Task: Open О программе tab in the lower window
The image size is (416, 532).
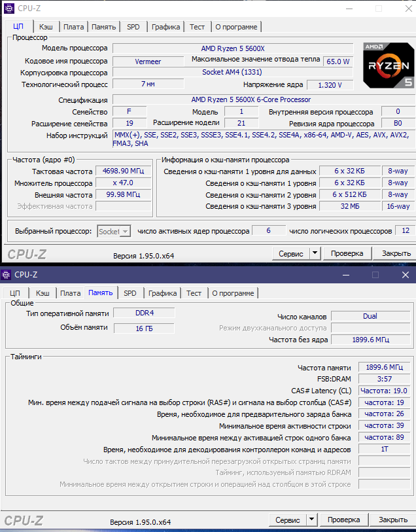Action: click(233, 293)
